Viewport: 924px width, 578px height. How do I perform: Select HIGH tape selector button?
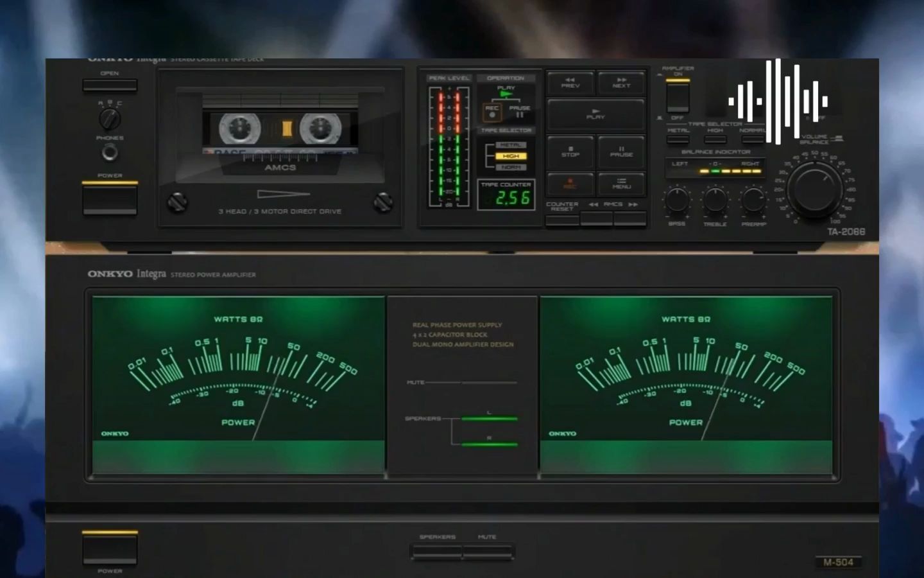(x=715, y=139)
